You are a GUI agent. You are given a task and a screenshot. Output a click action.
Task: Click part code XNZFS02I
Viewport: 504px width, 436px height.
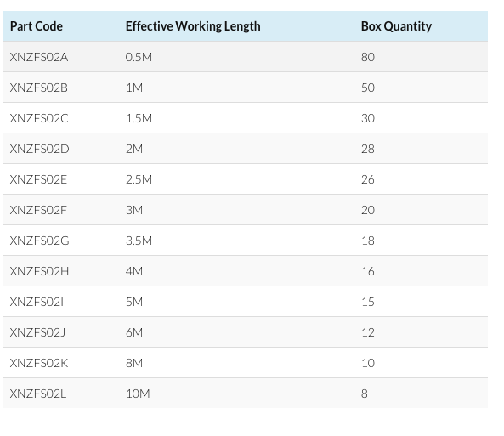click(37, 302)
